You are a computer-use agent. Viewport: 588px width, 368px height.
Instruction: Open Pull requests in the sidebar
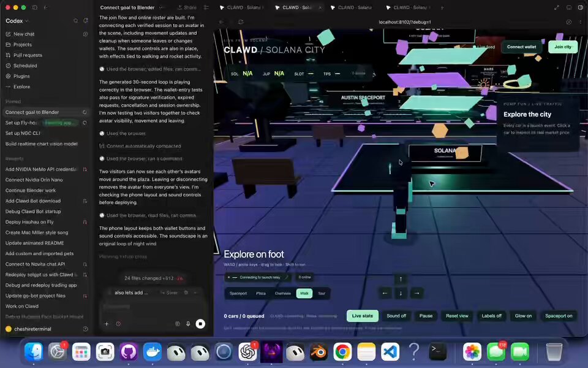[x=28, y=55]
